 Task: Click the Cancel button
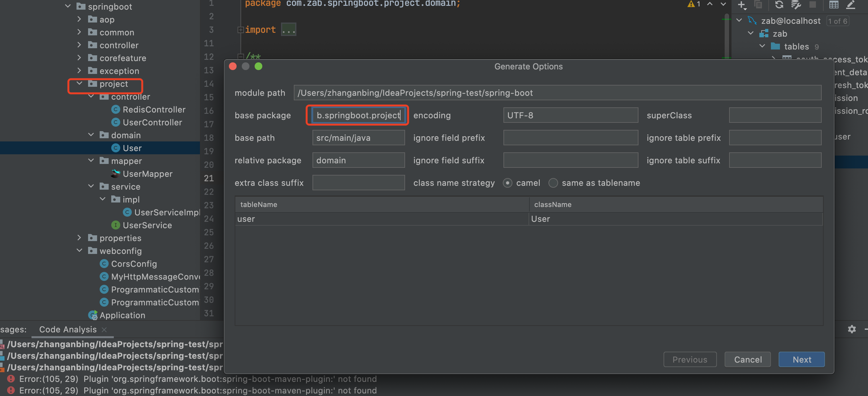pyautogui.click(x=747, y=359)
